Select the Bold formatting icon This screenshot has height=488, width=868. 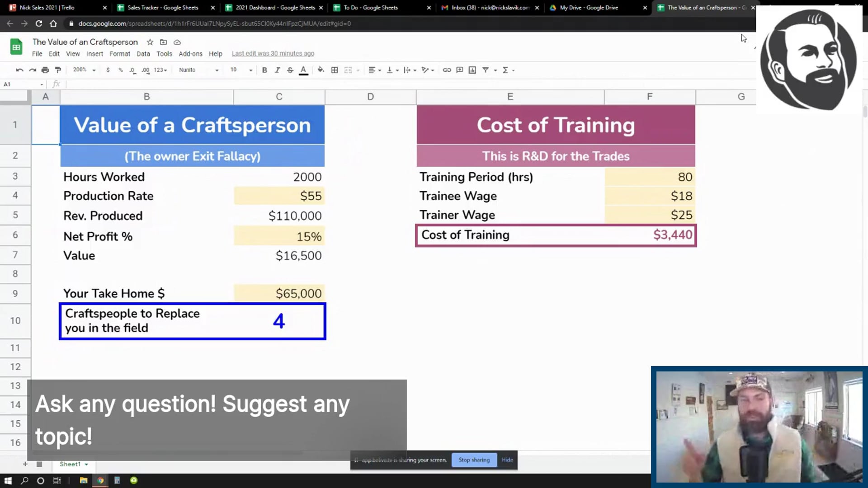[264, 70]
